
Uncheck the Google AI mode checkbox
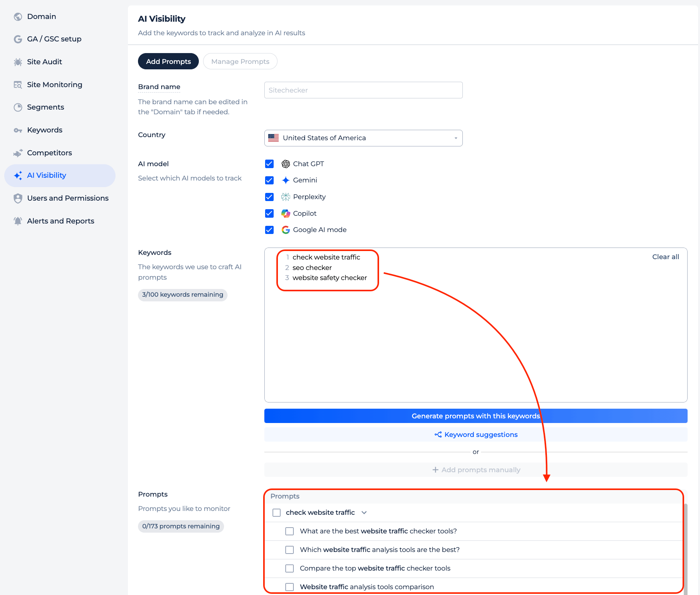pos(269,230)
